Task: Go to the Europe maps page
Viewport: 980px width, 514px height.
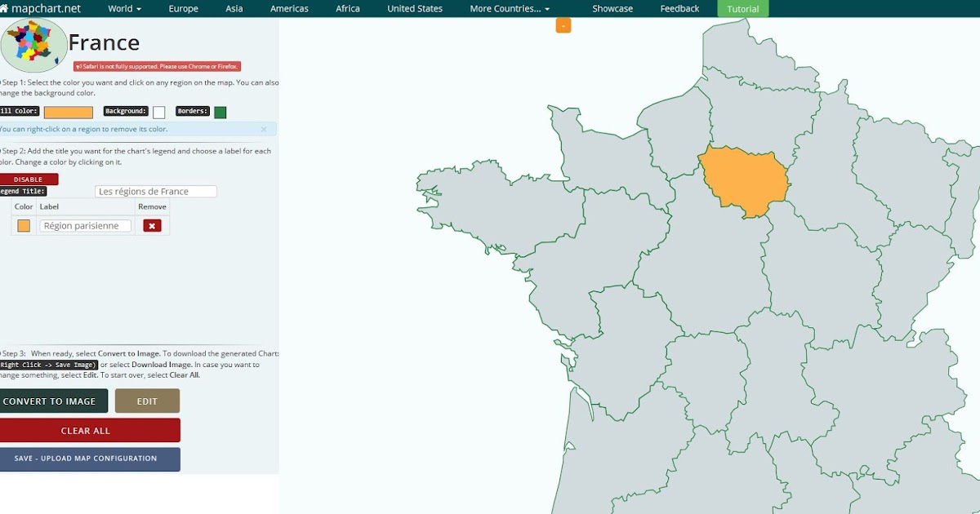Action: [183, 9]
